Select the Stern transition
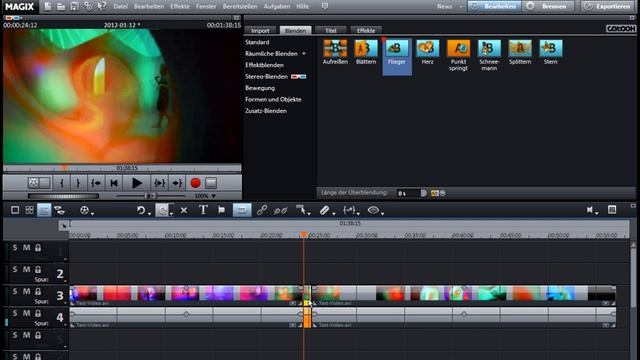640x360 pixels. pyautogui.click(x=551, y=49)
